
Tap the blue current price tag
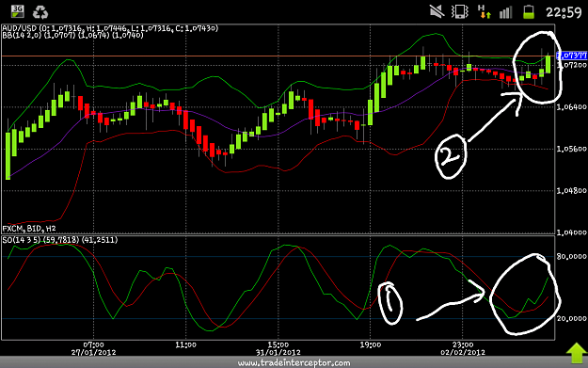pyautogui.click(x=571, y=56)
